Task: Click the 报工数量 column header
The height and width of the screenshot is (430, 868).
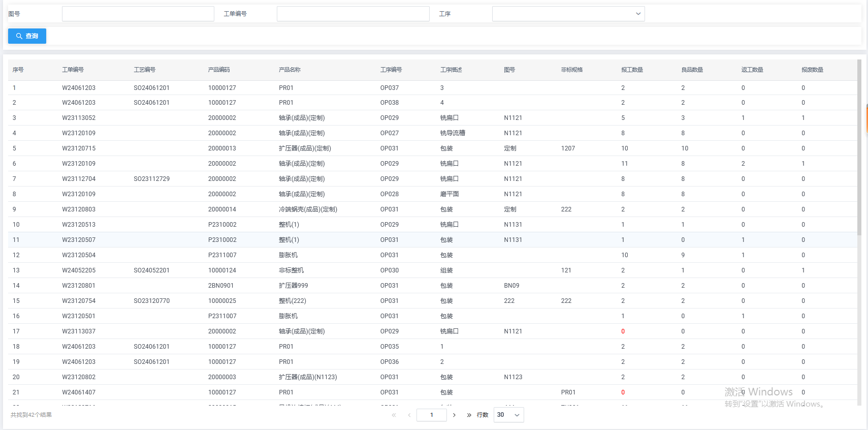Action: coord(632,70)
